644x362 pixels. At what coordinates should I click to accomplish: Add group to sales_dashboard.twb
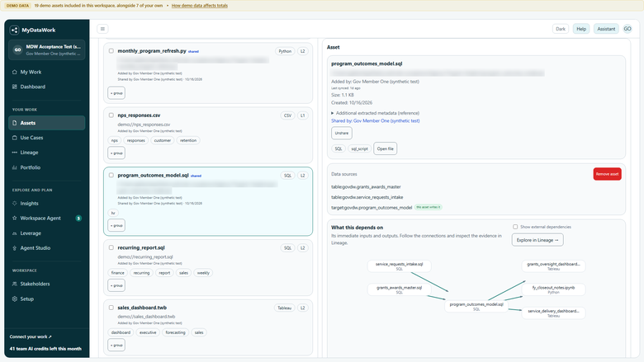116,346
